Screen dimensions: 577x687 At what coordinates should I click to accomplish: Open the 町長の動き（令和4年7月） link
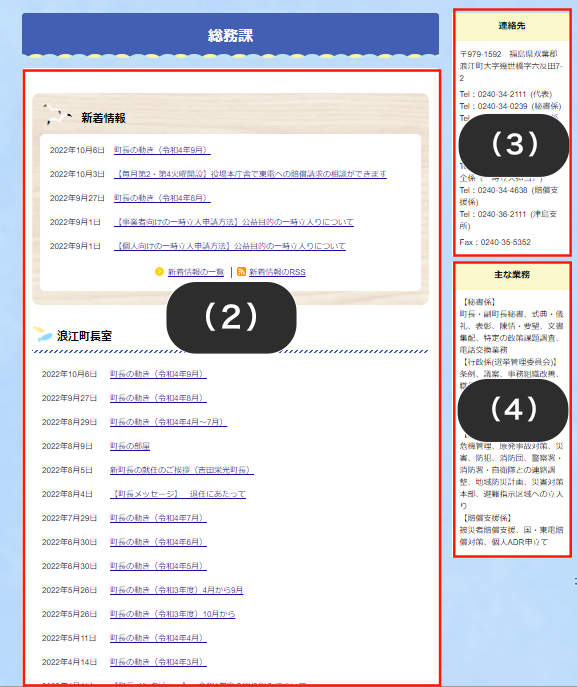point(158,518)
